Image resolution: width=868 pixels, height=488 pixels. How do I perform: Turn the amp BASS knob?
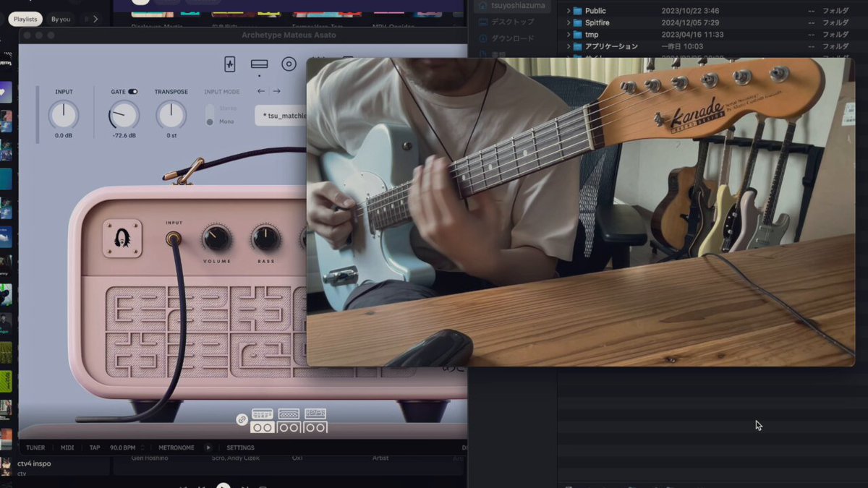point(265,238)
